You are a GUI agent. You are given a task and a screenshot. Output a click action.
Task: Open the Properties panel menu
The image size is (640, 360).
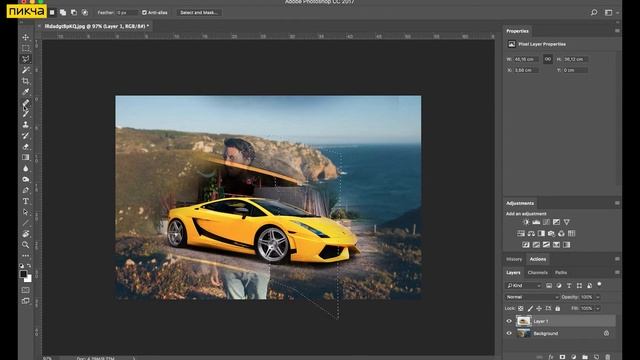point(617,31)
